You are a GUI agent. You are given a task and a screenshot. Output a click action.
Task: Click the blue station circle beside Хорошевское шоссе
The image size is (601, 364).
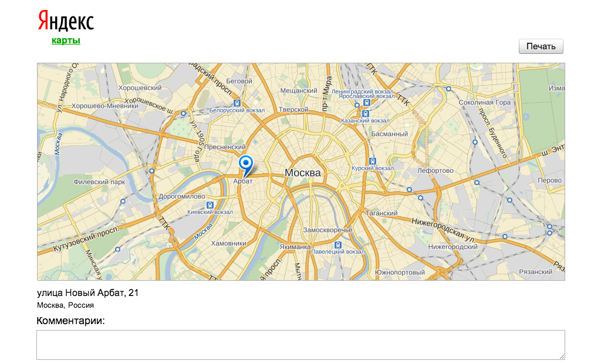183,114
